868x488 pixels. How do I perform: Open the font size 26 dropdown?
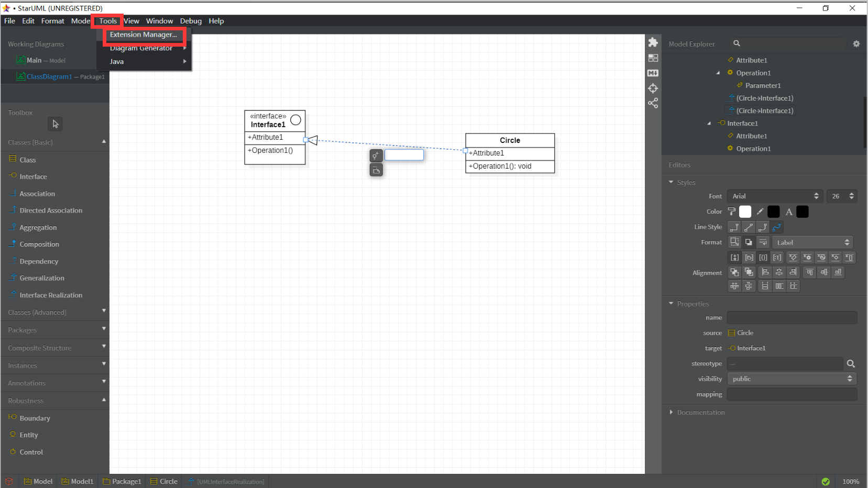pos(842,196)
